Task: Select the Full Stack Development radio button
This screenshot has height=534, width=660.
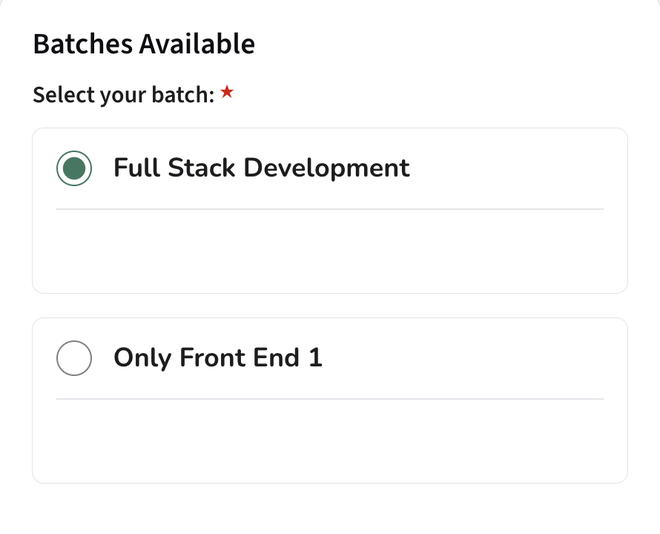Action: click(x=74, y=168)
